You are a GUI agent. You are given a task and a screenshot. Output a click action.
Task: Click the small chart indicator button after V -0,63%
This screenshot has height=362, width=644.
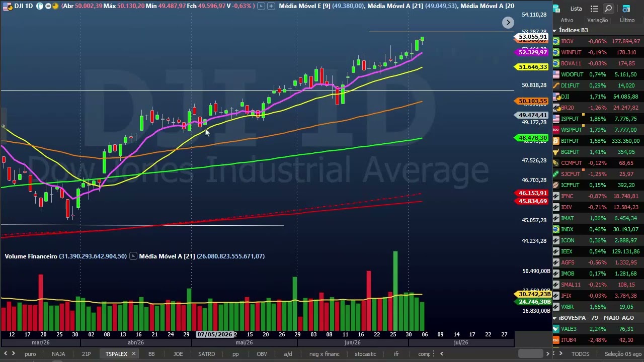pos(262,6)
